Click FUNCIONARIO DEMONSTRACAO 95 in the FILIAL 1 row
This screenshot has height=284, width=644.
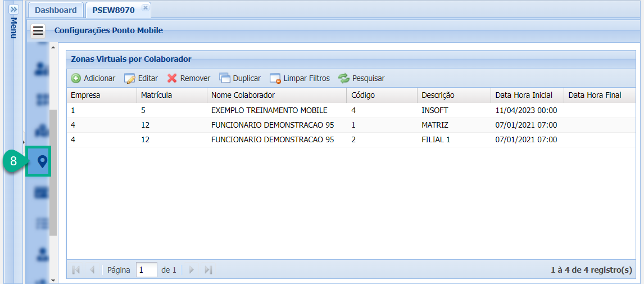coord(277,139)
